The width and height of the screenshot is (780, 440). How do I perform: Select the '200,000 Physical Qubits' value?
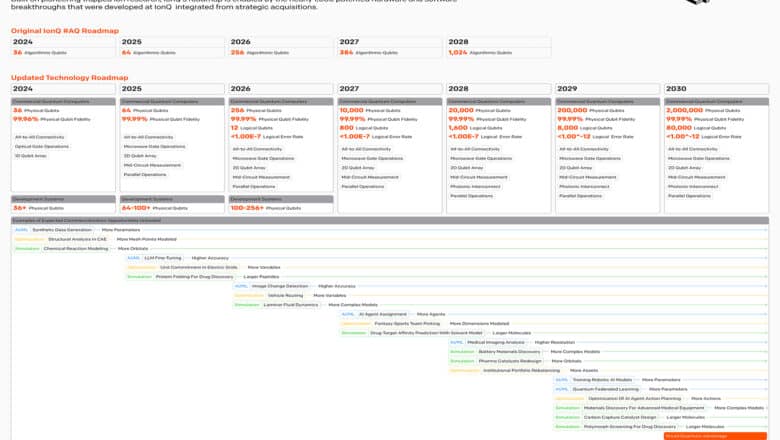[x=590, y=110]
